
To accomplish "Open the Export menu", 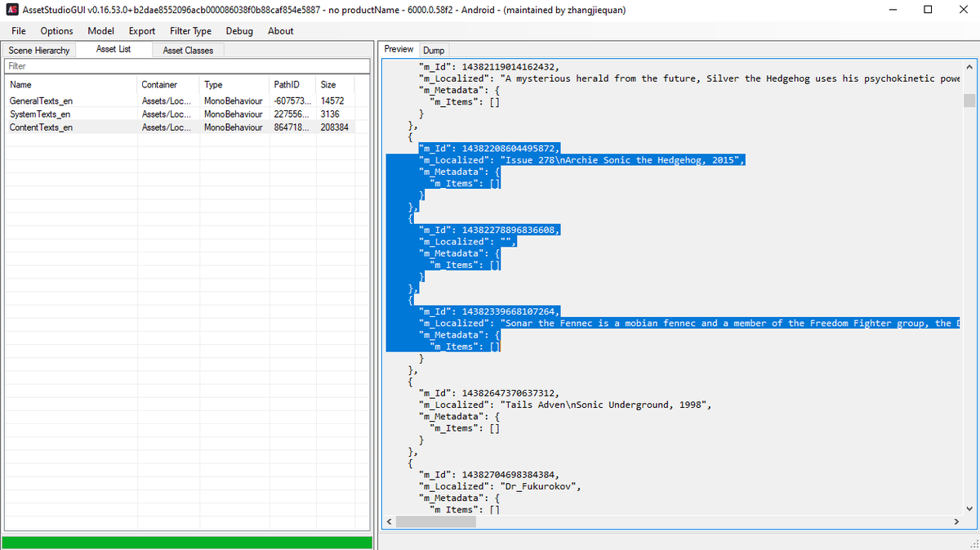I will tap(141, 31).
